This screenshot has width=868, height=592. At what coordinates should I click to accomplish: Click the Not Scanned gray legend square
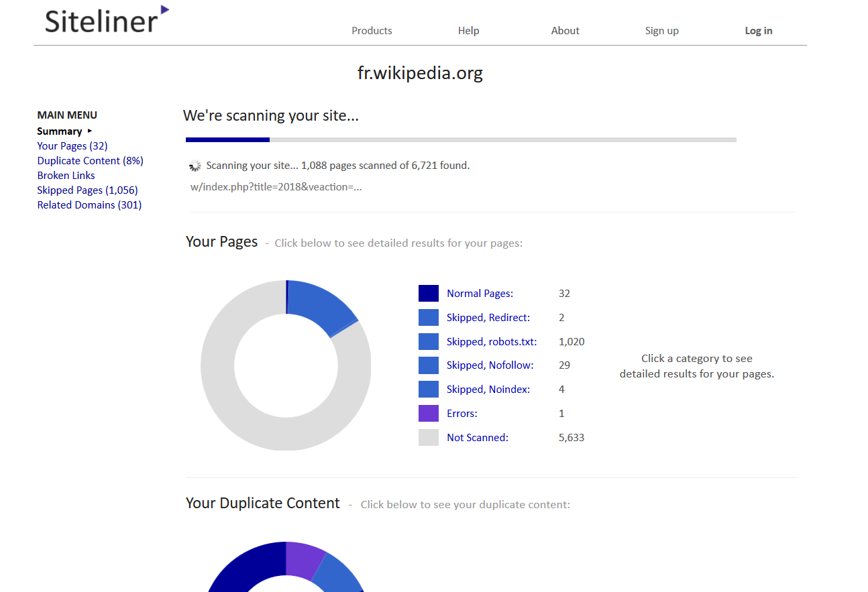click(x=429, y=437)
